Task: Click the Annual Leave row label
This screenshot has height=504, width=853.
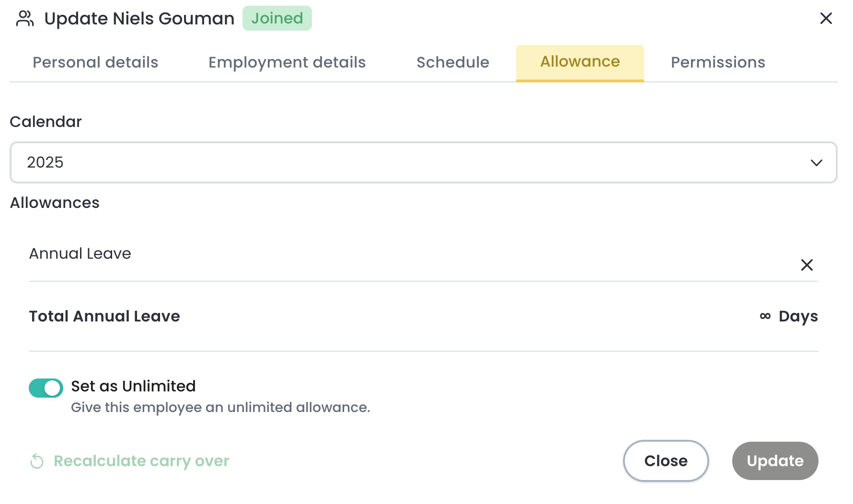Action: click(80, 253)
